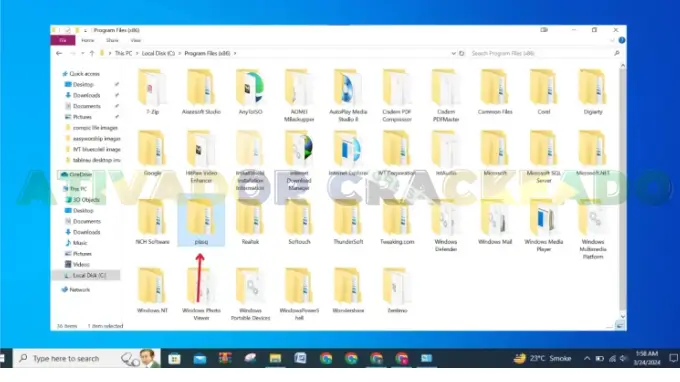Open the Windows Portable Devices folder

point(250,294)
